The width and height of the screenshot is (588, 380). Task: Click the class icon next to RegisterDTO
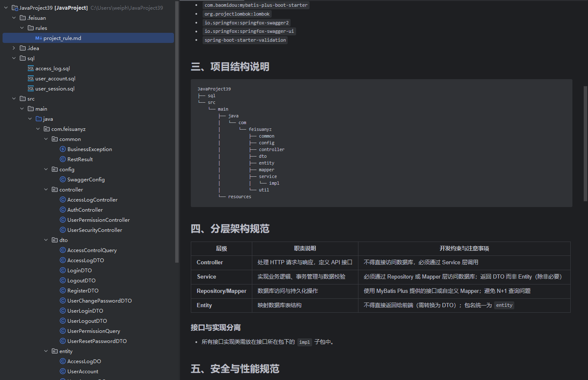pyautogui.click(x=63, y=291)
